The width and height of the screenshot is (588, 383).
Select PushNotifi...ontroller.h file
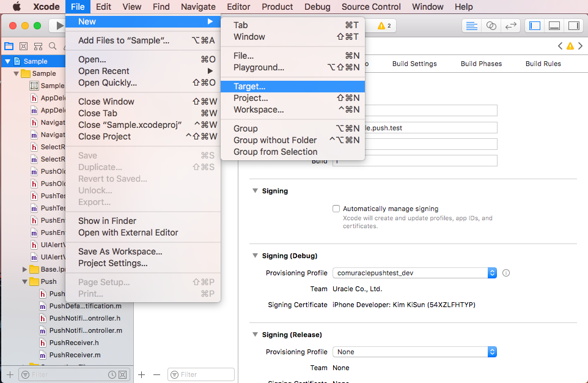tap(85, 318)
